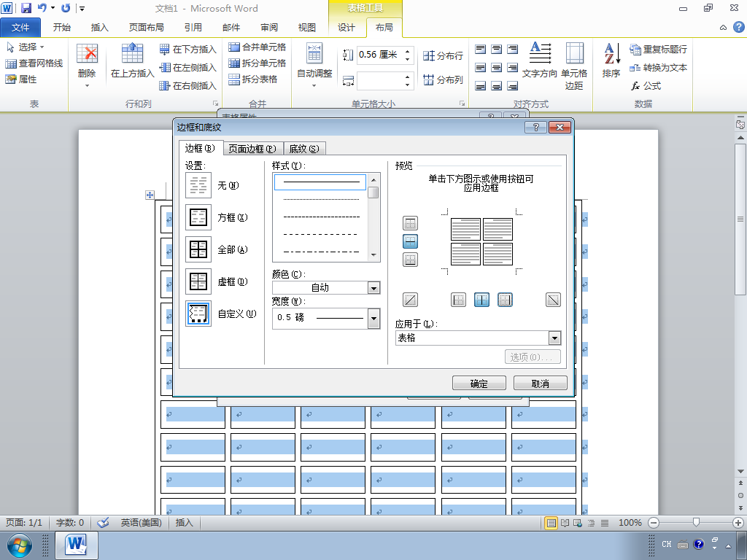The image size is (747, 560).
Task: Toggle inside horizontal border button in preview
Action: tap(410, 241)
